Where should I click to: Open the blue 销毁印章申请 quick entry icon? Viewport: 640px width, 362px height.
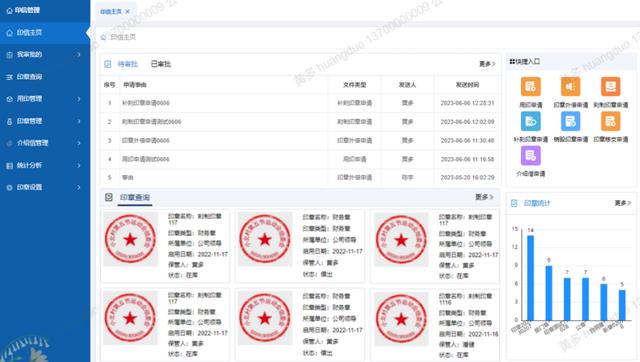[x=570, y=121]
